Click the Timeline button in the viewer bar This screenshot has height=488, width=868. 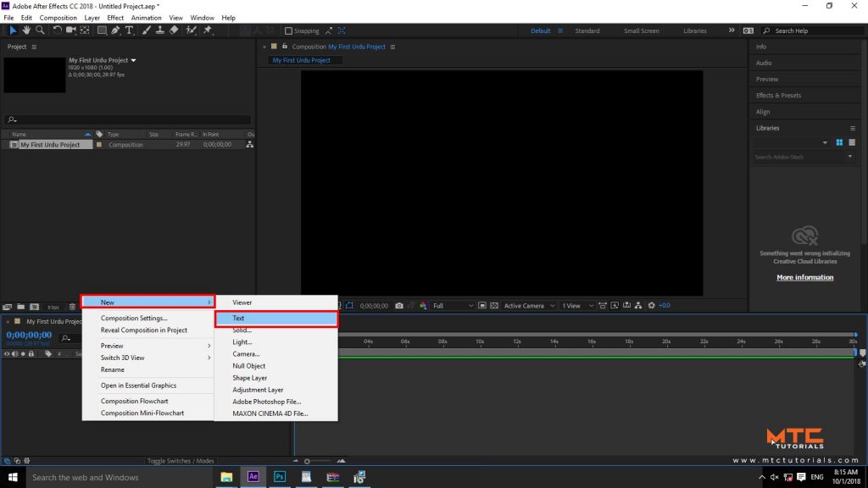pos(626,305)
